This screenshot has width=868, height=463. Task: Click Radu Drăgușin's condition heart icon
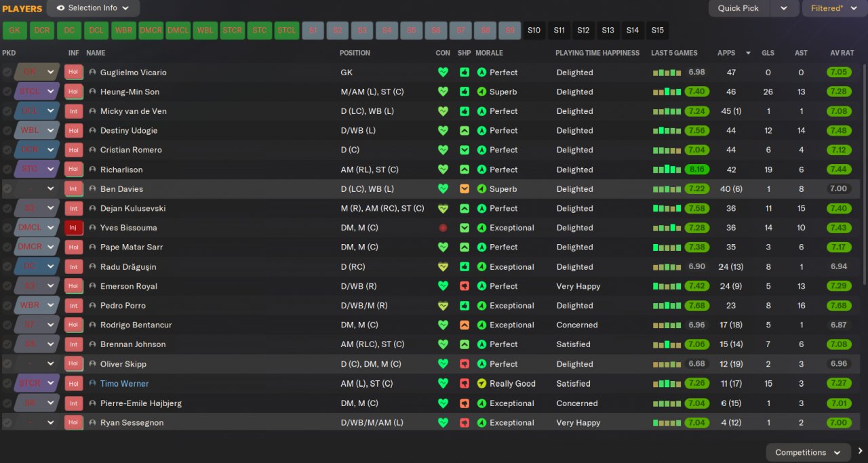pyautogui.click(x=443, y=267)
